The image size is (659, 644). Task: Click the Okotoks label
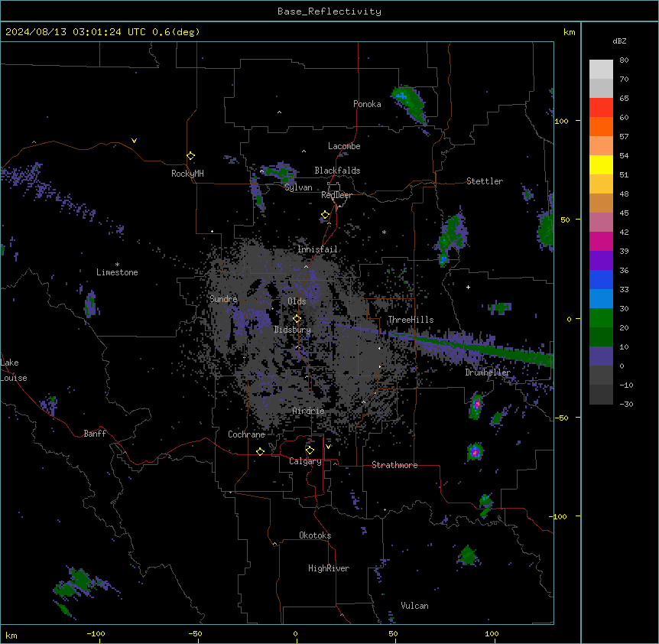tap(315, 535)
